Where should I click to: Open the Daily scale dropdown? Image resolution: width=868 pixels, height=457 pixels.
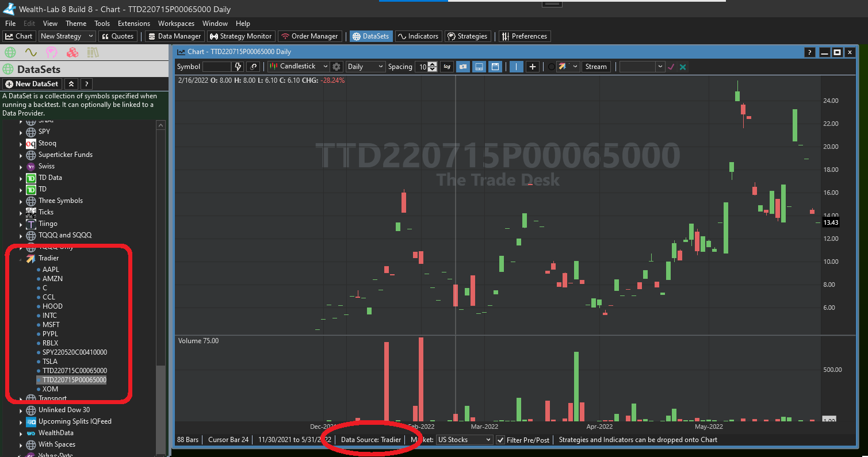(365, 67)
